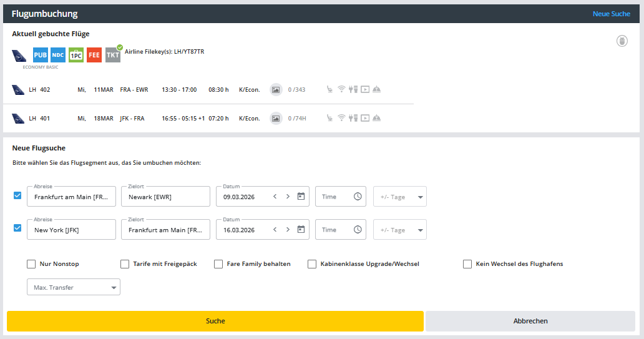
Task: Click the red FEE badge icon
Action: [x=94, y=55]
